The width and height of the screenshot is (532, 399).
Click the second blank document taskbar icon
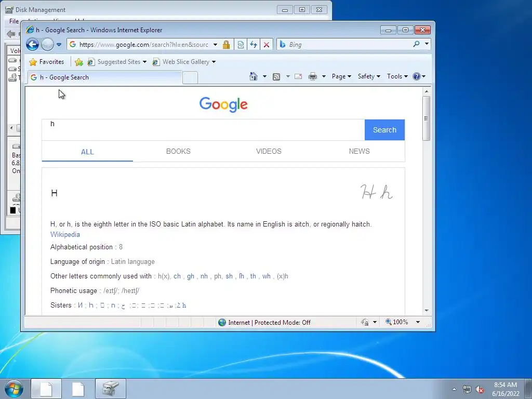(x=78, y=389)
